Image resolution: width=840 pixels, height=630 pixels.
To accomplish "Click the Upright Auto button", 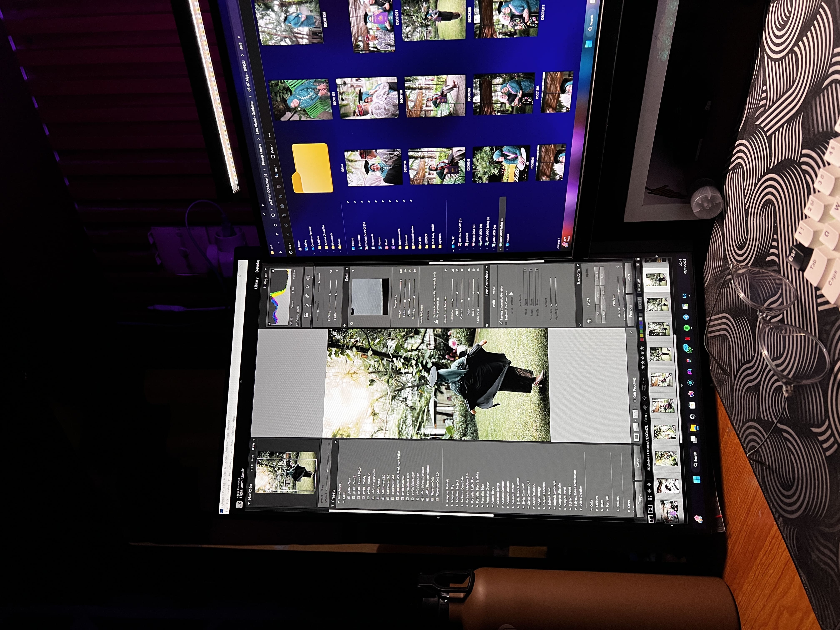I will (597, 295).
